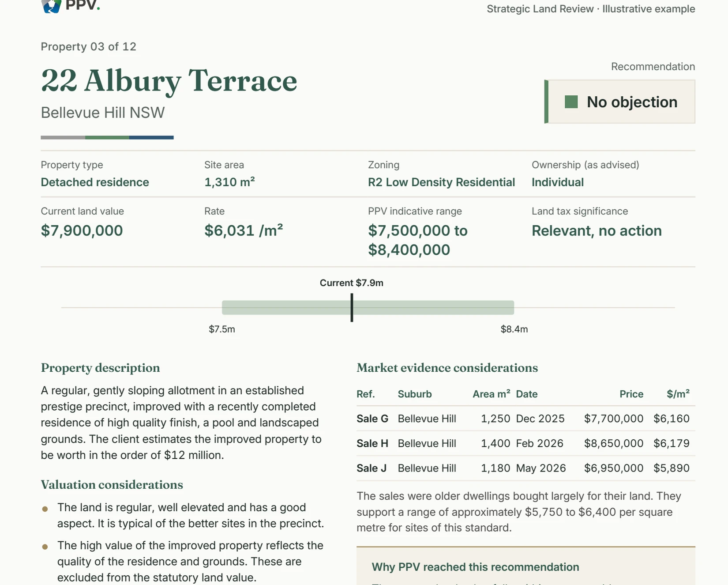Click the Recommendation label
This screenshot has width=728, height=585.
point(653,67)
